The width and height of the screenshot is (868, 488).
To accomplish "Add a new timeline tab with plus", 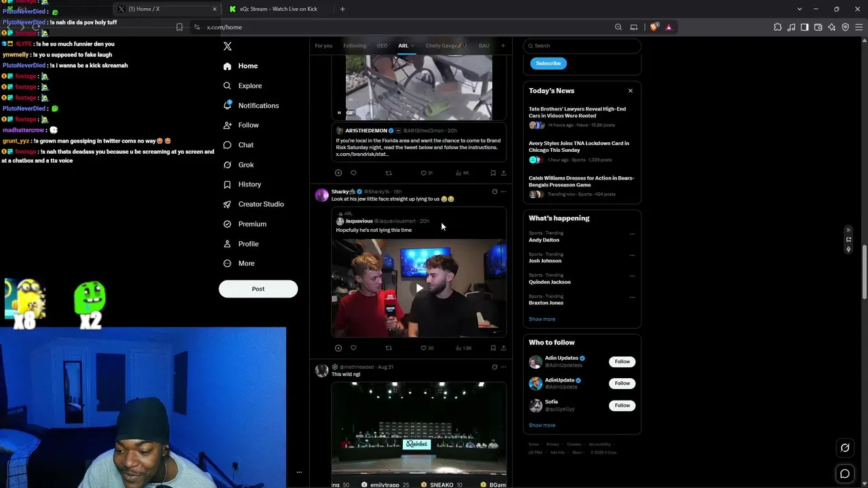I will click(502, 46).
